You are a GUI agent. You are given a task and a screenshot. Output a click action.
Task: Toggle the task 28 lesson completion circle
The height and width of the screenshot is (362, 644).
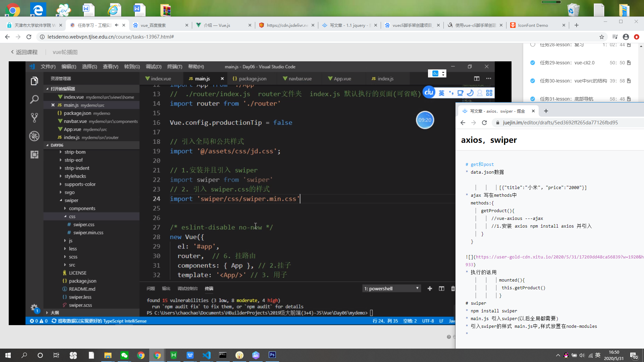533,45
